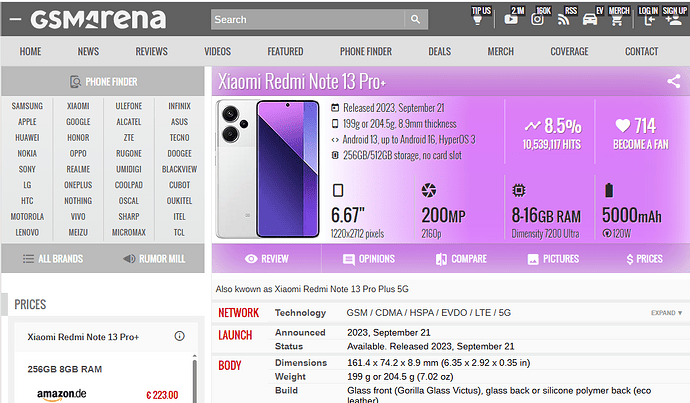
Task: Focus the Search input field
Action: (x=308, y=19)
